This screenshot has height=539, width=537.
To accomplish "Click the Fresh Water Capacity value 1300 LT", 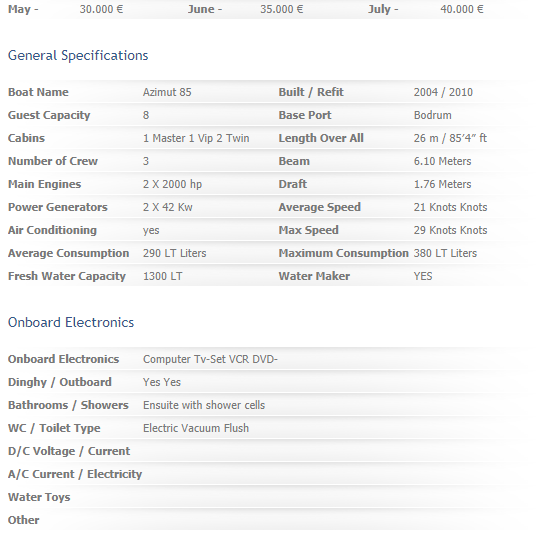I will [163, 276].
